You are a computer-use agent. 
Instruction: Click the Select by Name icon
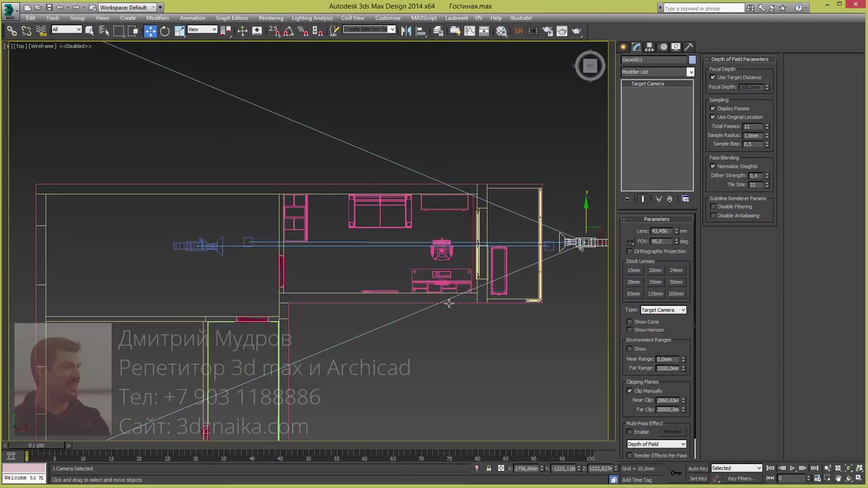104,30
